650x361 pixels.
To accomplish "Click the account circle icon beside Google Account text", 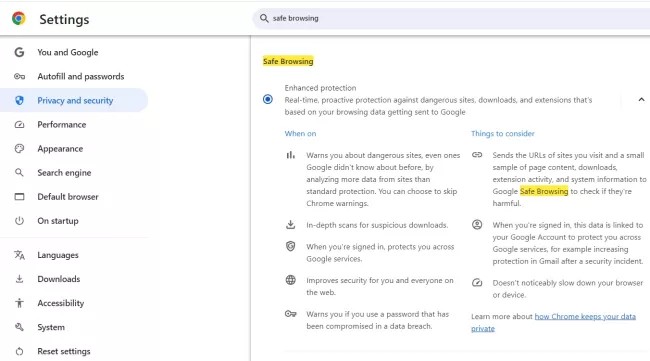I will point(477,225).
